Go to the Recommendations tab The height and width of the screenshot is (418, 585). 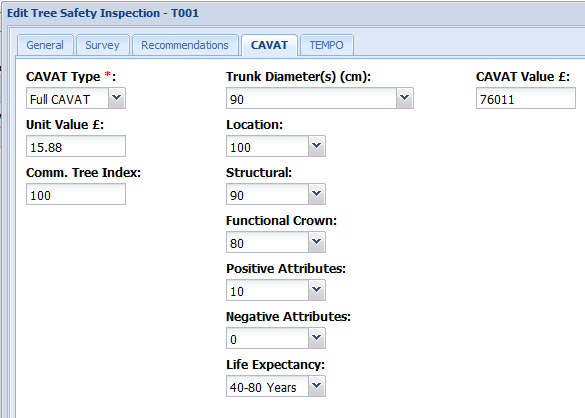[185, 45]
